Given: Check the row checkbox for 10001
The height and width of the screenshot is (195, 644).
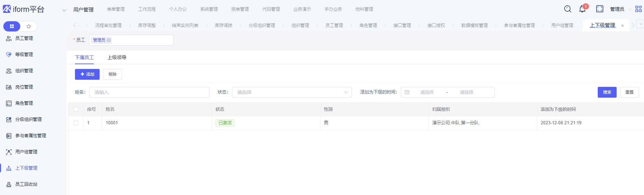Looking at the screenshot, I should [76, 123].
